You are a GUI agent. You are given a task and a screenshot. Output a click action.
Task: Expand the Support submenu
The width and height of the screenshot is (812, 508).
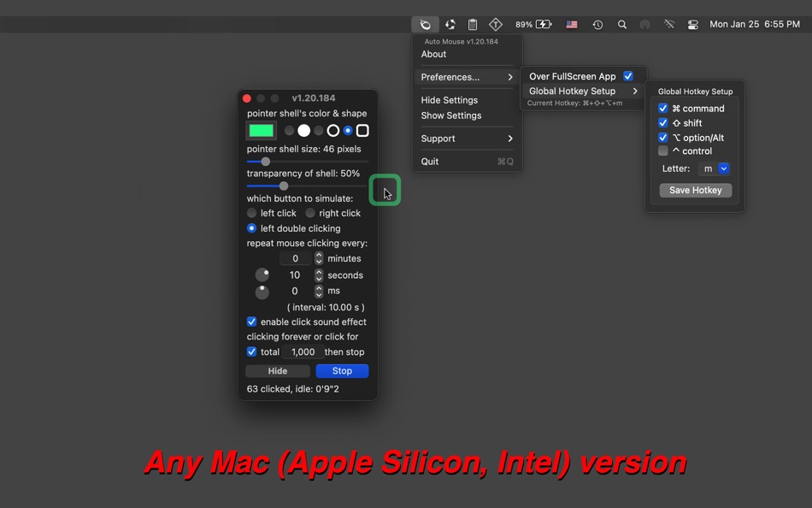[467, 139]
